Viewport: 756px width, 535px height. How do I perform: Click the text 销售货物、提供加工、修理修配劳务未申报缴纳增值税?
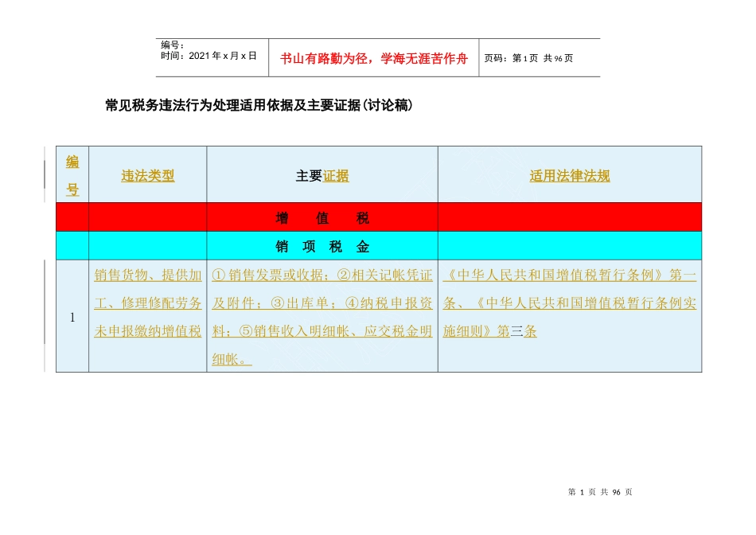147,303
